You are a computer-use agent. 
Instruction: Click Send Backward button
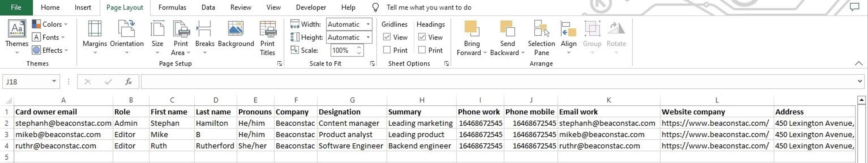point(507,38)
